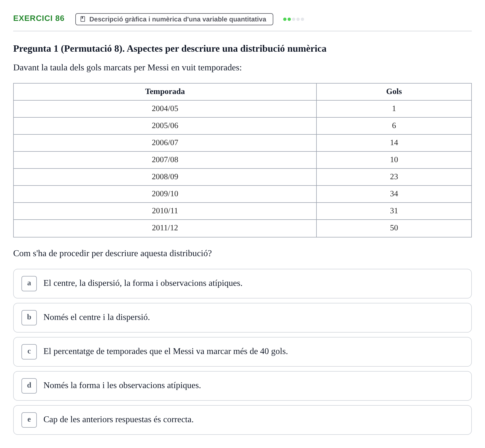Click the goals value '50' cell
The image size is (485, 448).
(x=394, y=228)
